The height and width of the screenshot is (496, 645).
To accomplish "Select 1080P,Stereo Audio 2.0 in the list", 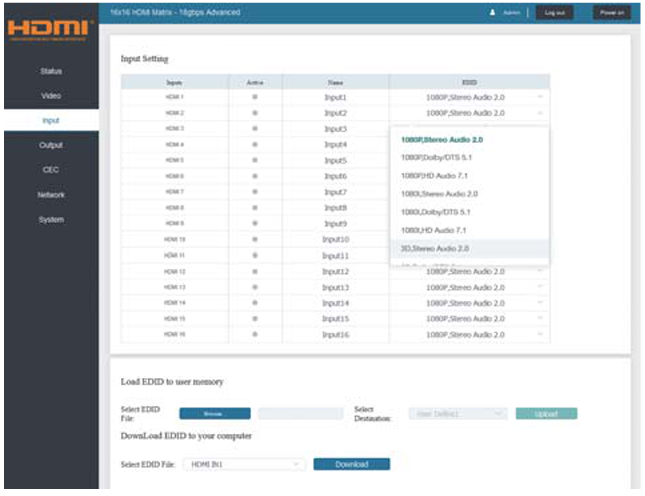I will (x=469, y=140).
